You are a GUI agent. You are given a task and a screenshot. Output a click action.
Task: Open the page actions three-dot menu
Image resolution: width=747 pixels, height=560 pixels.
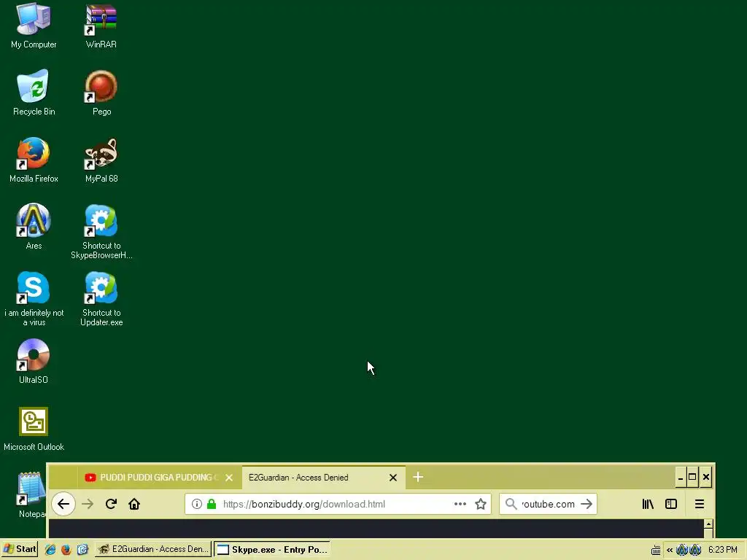tap(460, 504)
